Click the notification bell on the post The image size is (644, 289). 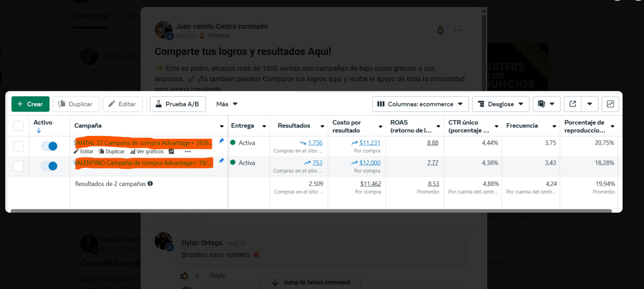[440, 30]
